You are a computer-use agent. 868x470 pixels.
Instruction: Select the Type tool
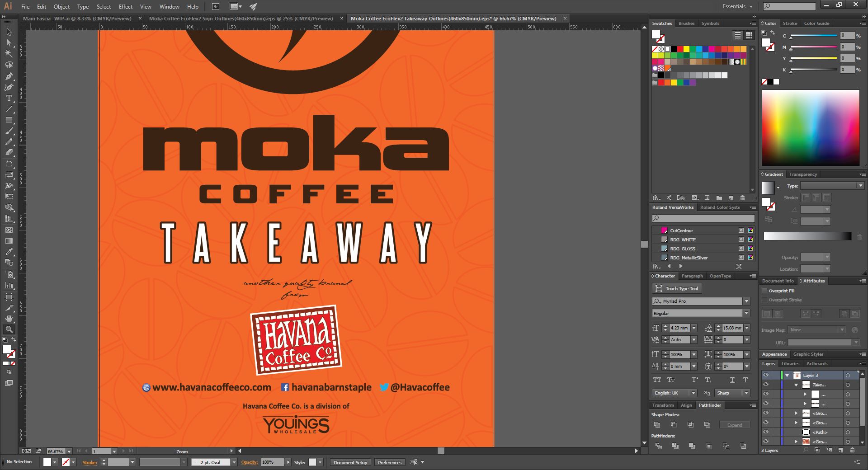pos(9,98)
